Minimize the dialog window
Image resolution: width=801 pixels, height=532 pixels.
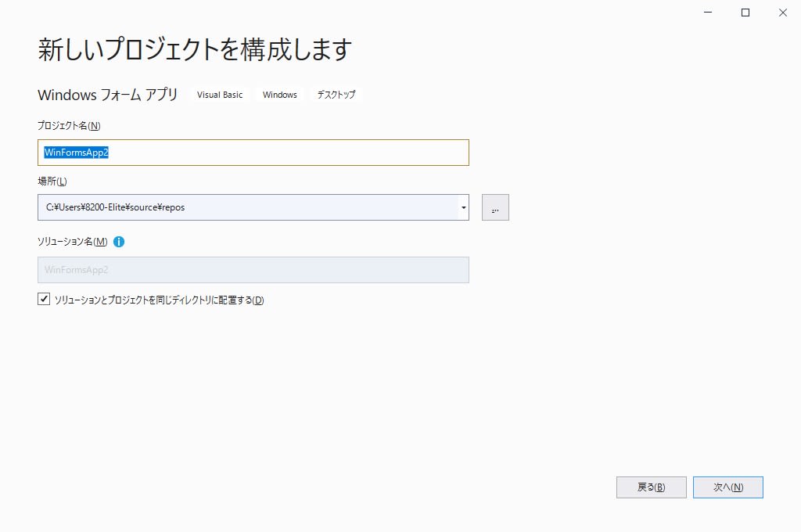click(x=708, y=13)
